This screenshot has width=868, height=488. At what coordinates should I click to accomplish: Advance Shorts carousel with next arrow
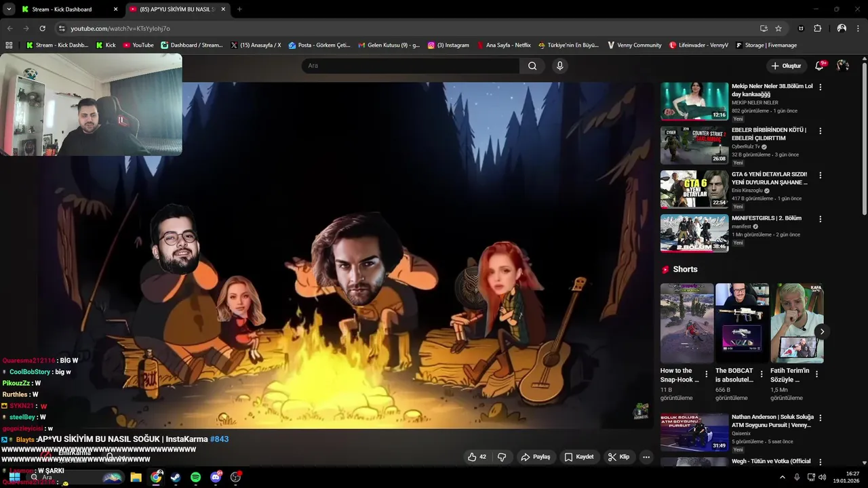[x=822, y=331]
